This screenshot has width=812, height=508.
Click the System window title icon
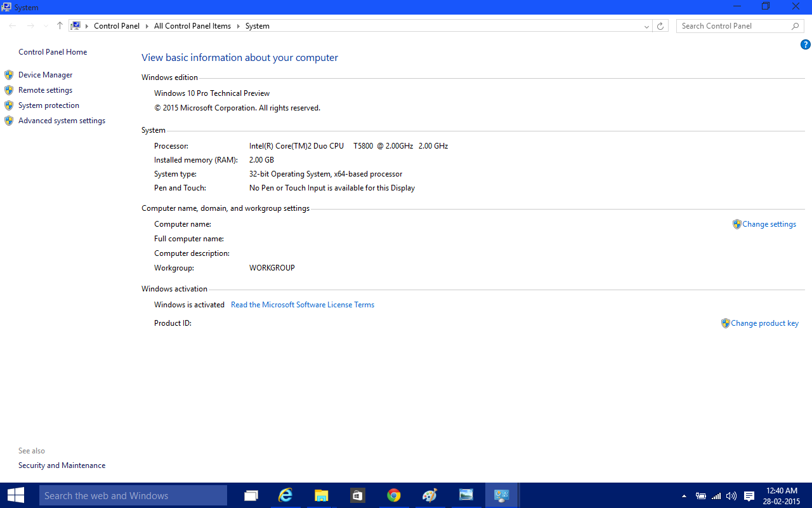click(x=6, y=7)
